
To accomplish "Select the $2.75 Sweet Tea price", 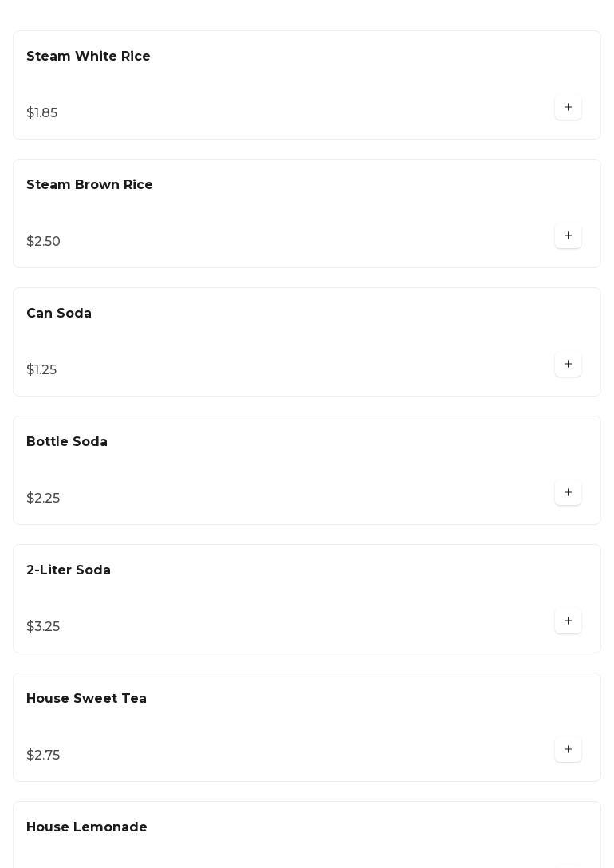I will coord(43,756).
